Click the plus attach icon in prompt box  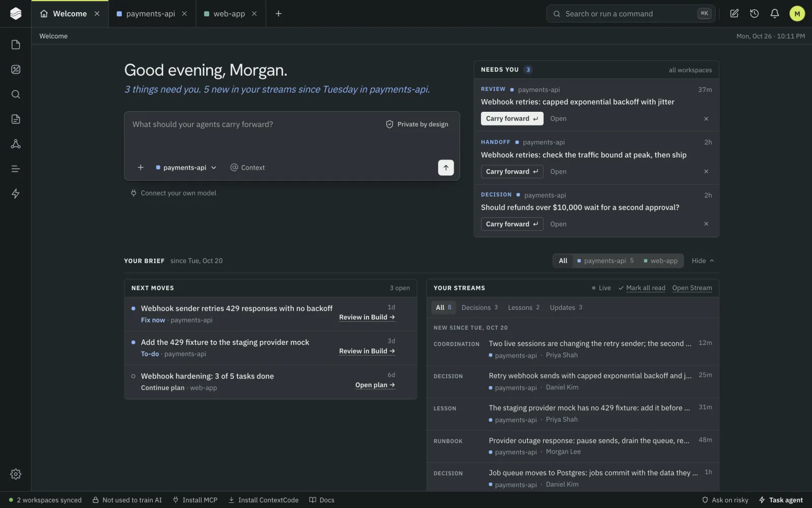[141, 168]
